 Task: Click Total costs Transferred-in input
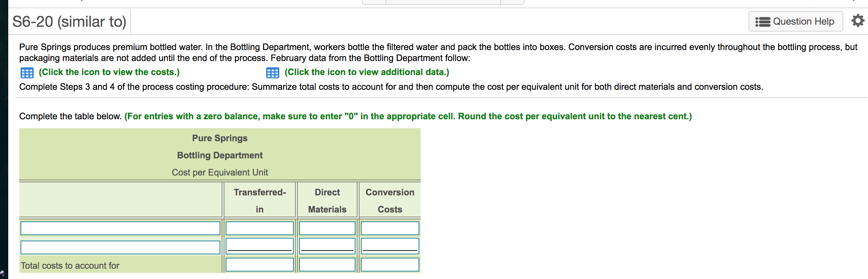[260, 265]
